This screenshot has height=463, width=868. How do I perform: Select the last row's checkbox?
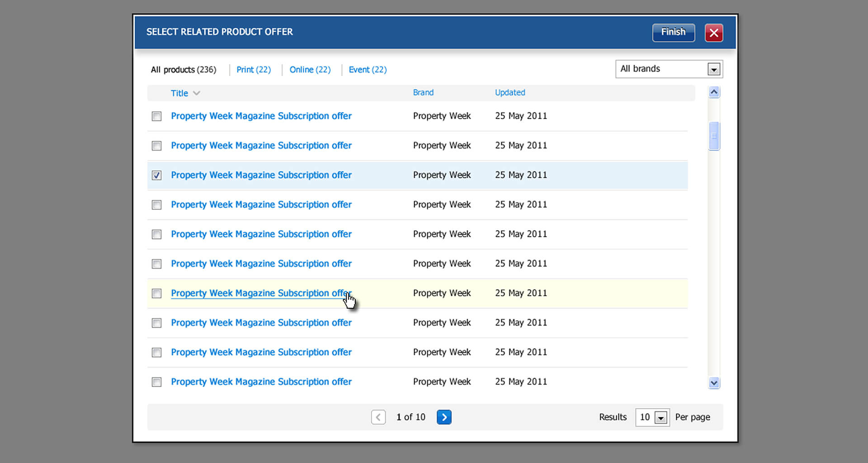click(156, 382)
